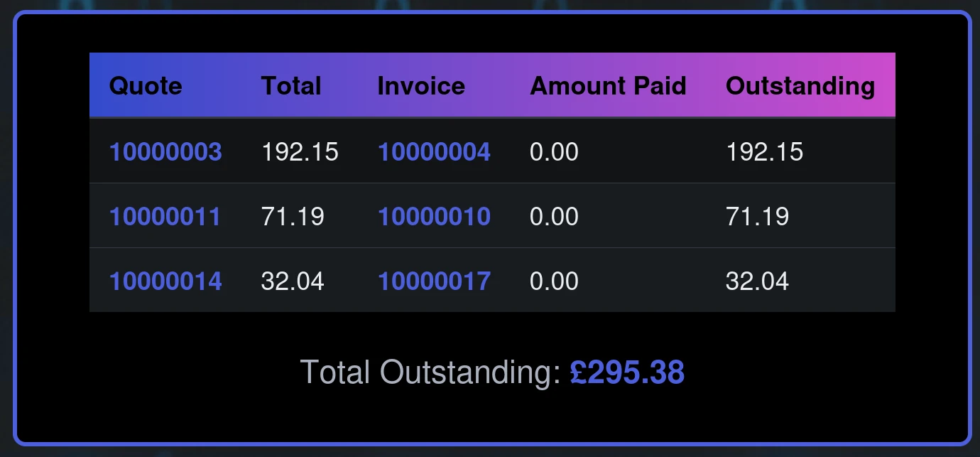The image size is (980, 457).
Task: Select the 71.19 value in Total column
Action: click(x=293, y=216)
